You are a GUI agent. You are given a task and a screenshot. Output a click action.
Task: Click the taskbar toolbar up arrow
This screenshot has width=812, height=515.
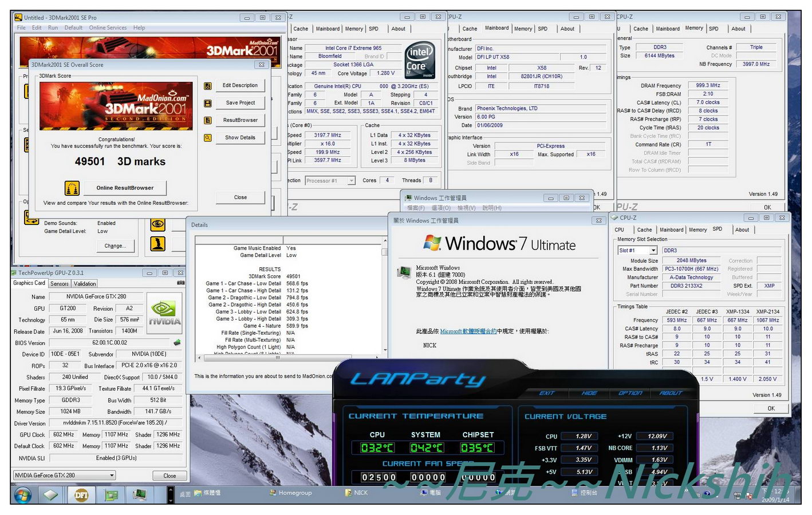point(170,490)
